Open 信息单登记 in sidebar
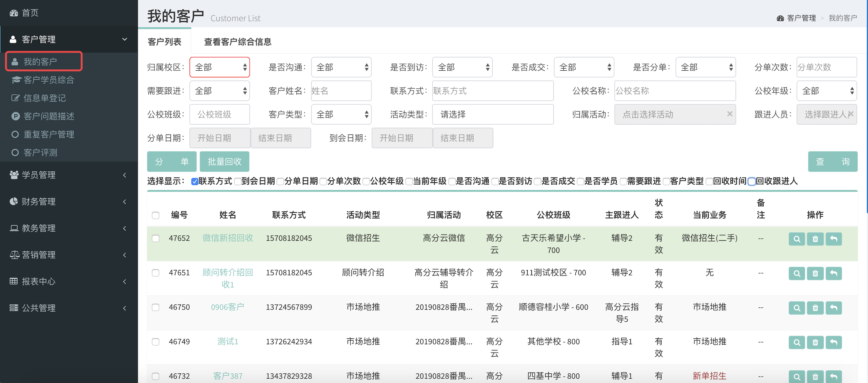 click(x=44, y=98)
